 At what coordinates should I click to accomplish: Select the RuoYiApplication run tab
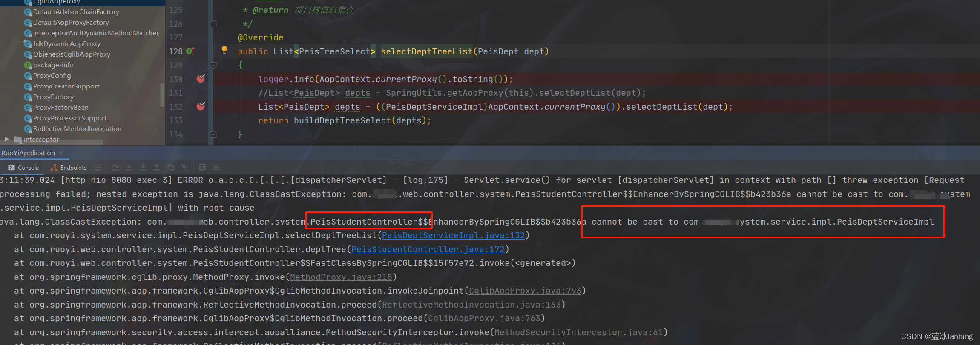tap(28, 153)
